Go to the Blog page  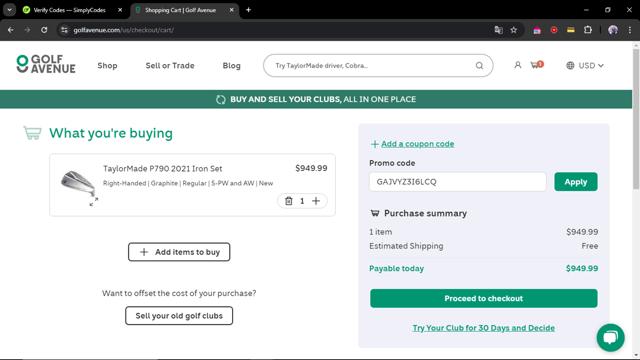(x=231, y=66)
